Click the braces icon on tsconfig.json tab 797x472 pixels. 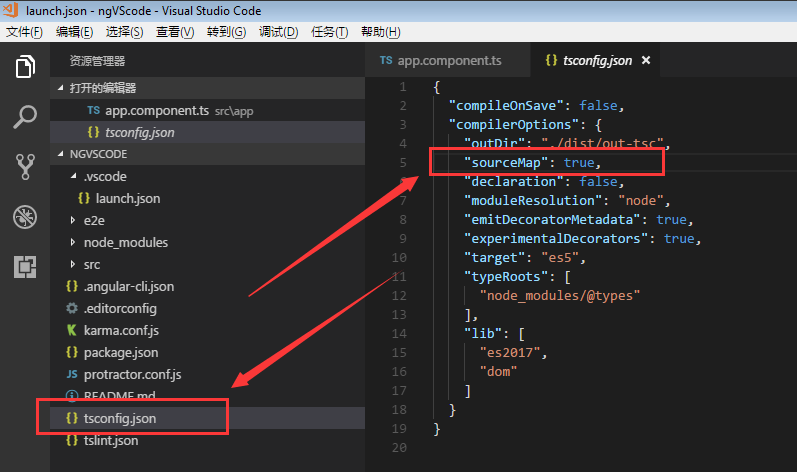pos(551,60)
